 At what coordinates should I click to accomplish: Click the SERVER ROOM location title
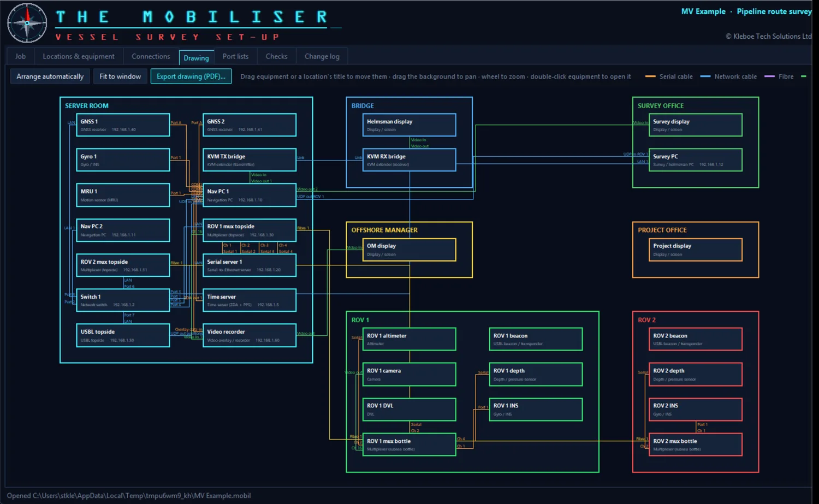point(87,106)
